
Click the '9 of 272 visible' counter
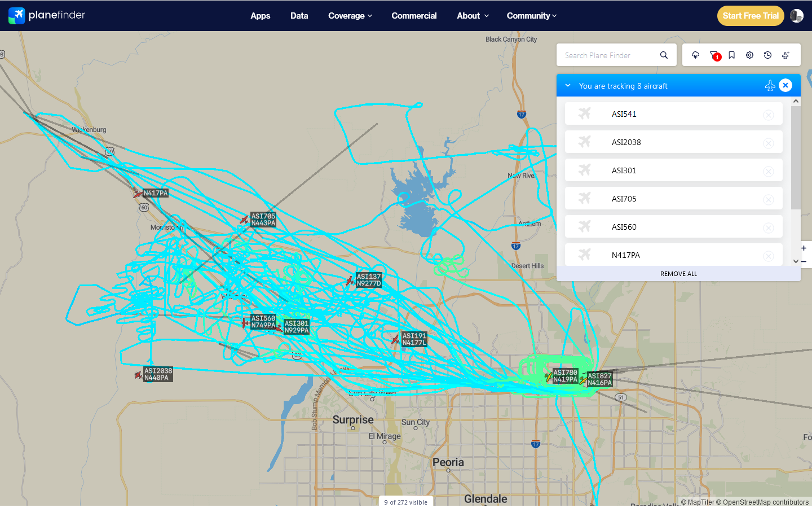coord(406,502)
